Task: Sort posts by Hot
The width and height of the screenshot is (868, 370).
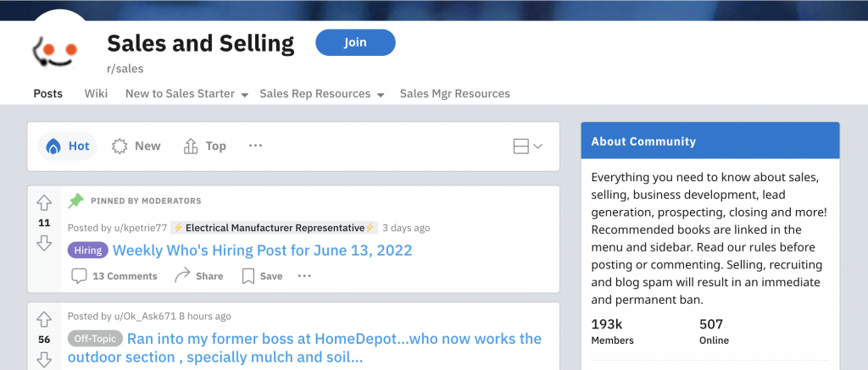Action: (68, 146)
